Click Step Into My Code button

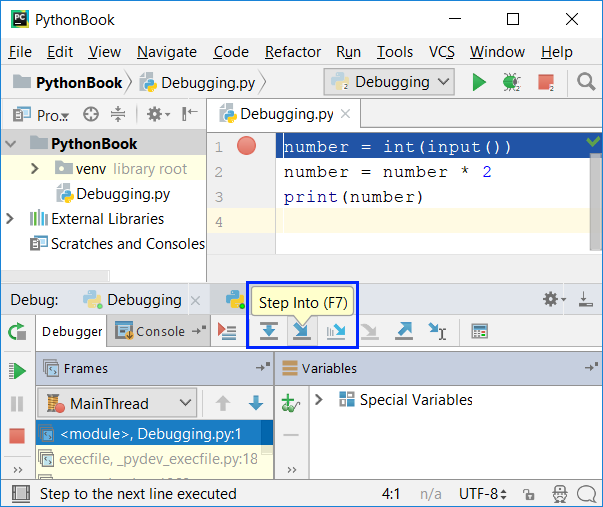click(336, 331)
